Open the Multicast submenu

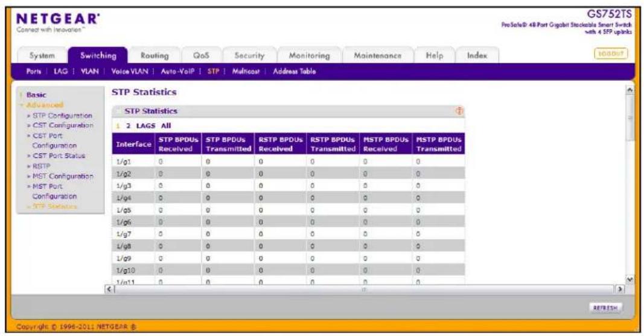pos(246,71)
